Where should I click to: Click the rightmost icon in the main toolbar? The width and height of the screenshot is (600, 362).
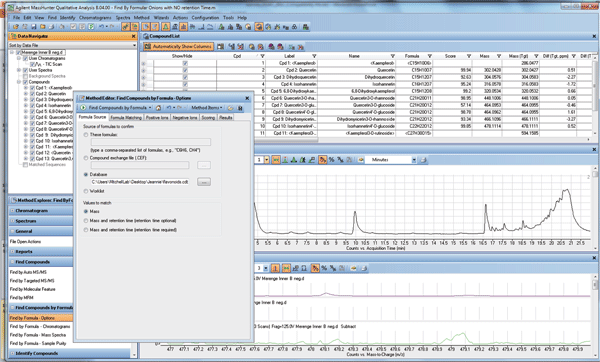point(305,27)
